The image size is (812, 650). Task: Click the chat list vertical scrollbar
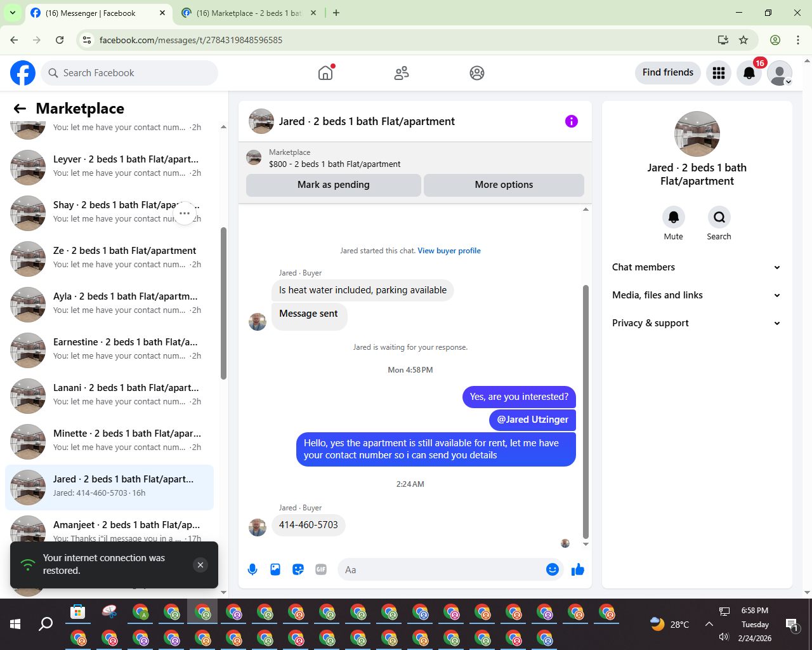point(223,303)
